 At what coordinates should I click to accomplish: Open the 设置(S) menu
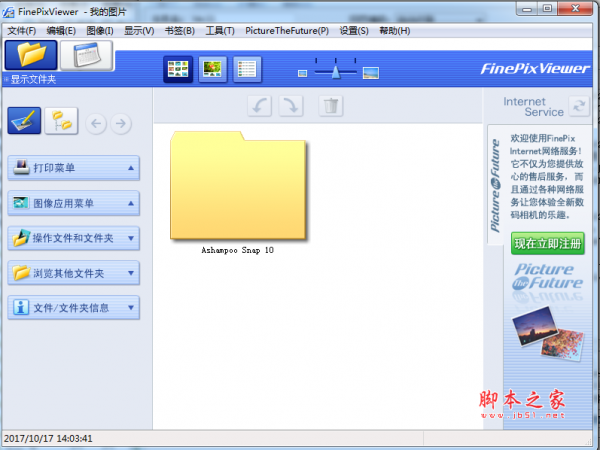point(354,31)
